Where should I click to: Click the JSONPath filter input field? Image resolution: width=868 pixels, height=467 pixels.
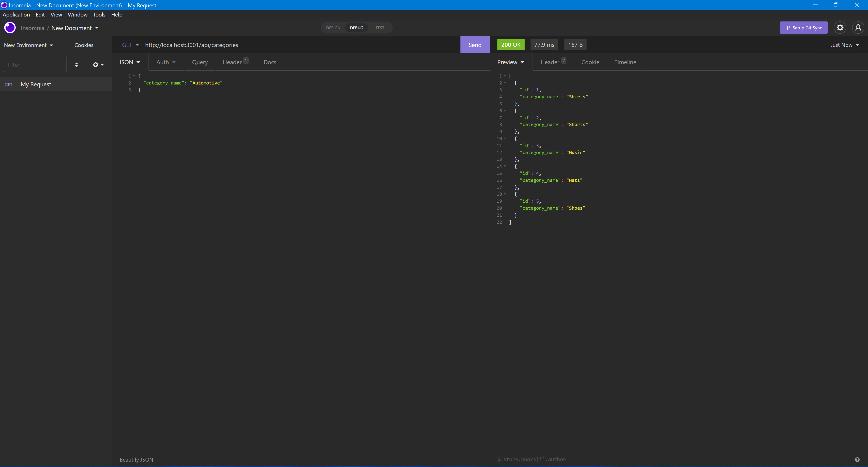(x=573, y=459)
